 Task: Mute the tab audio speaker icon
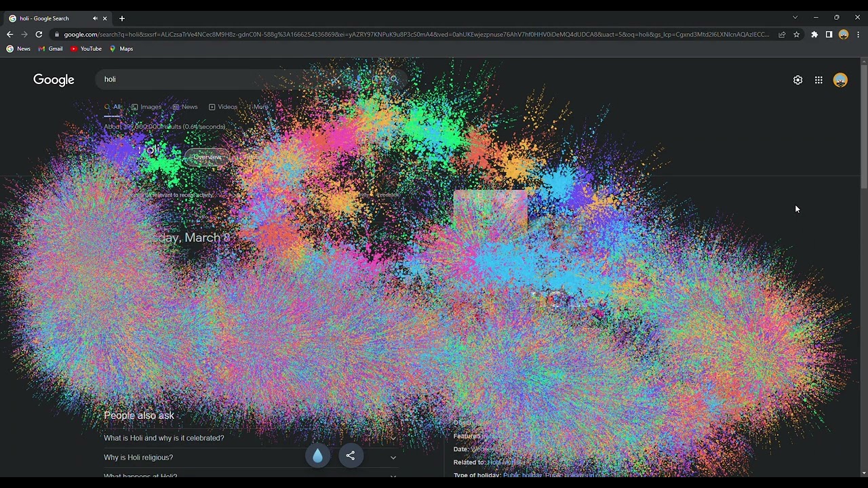95,18
